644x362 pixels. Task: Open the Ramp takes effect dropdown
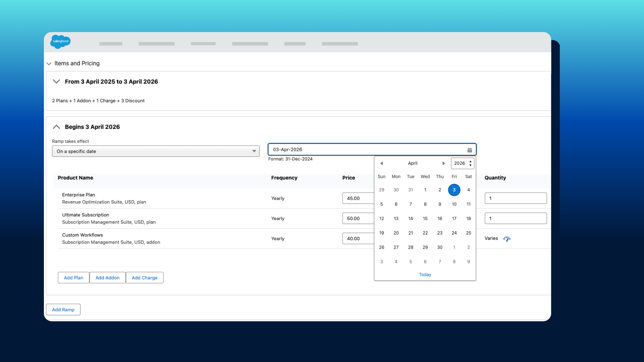click(x=155, y=151)
